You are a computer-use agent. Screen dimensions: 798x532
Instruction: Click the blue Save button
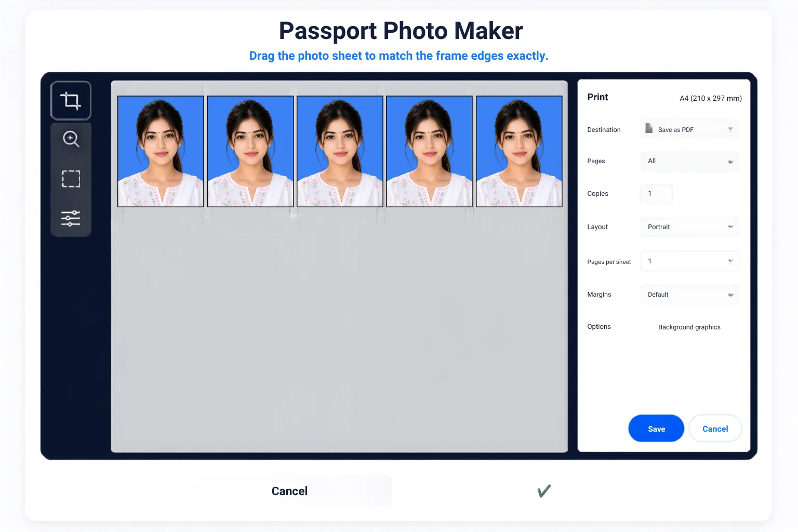pos(656,429)
